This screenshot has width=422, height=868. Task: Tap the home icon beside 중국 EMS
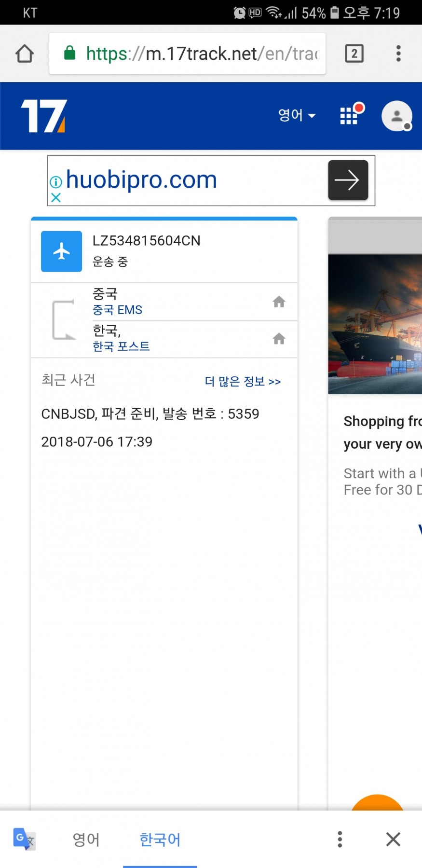click(x=279, y=302)
